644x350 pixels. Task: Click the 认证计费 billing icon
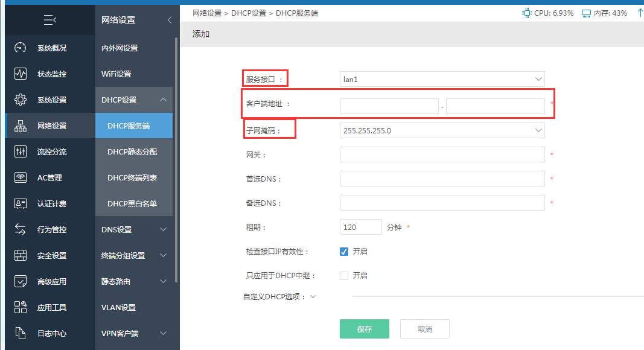(x=19, y=203)
